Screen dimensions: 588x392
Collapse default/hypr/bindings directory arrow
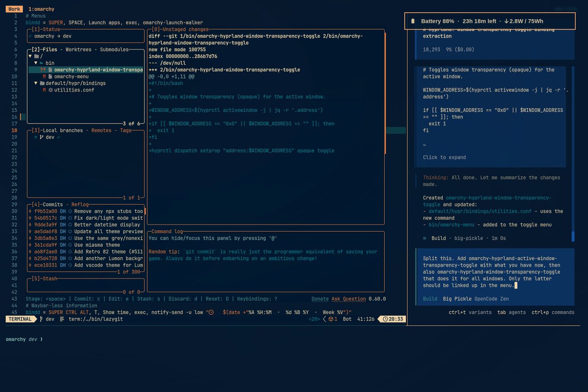[36, 83]
